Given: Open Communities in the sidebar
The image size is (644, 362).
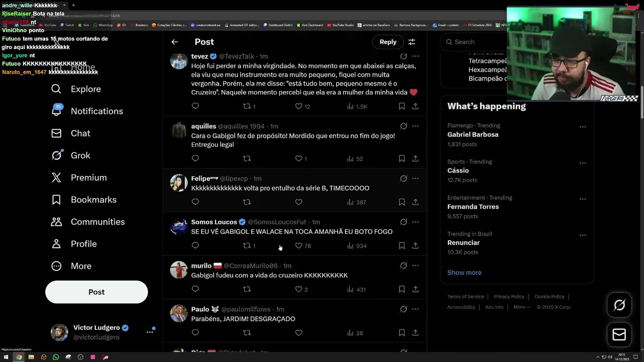Looking at the screenshot, I should (88, 222).
